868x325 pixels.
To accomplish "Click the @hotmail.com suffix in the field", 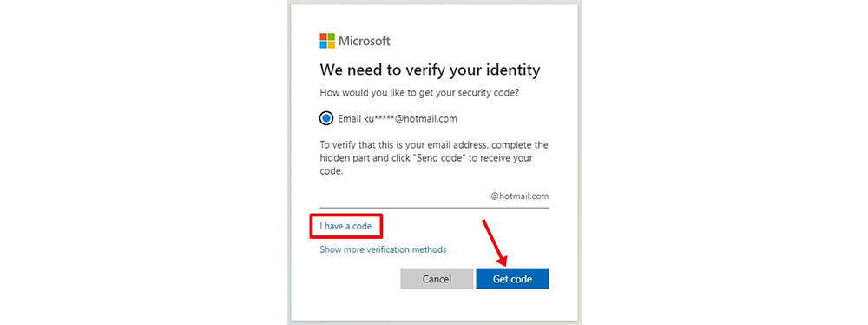I will [519, 196].
